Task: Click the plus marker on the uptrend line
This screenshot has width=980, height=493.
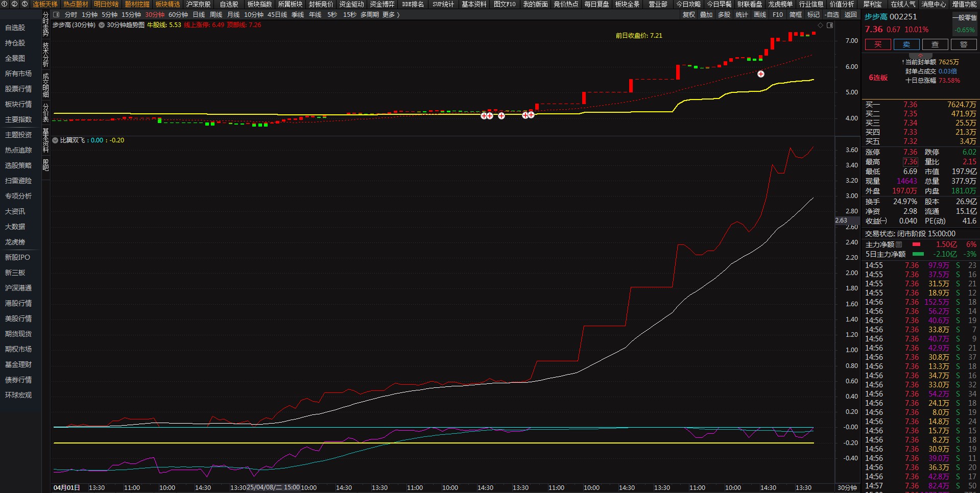Action: (x=761, y=74)
